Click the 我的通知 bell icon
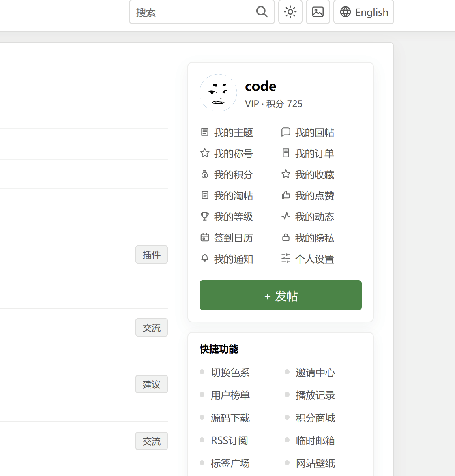 [x=205, y=258]
